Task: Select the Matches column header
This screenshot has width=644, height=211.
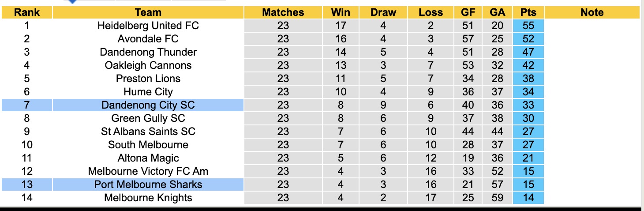Action: coord(283,12)
